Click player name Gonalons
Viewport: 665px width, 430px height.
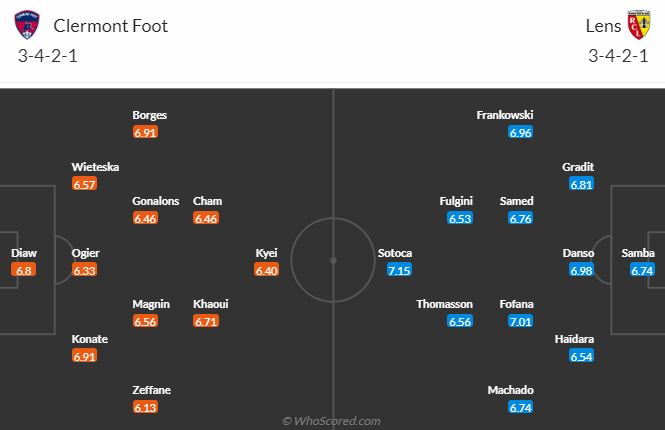[156, 201]
